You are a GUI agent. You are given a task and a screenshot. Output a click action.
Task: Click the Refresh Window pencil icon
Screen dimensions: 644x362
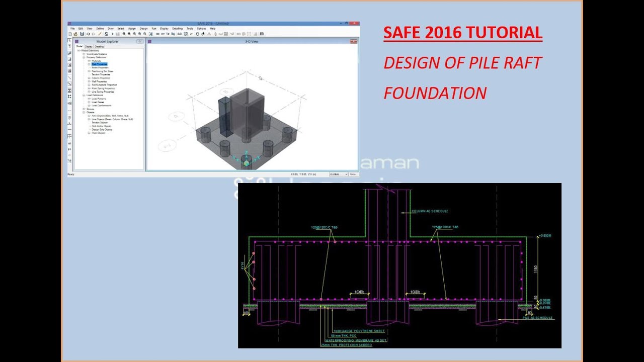100,34
